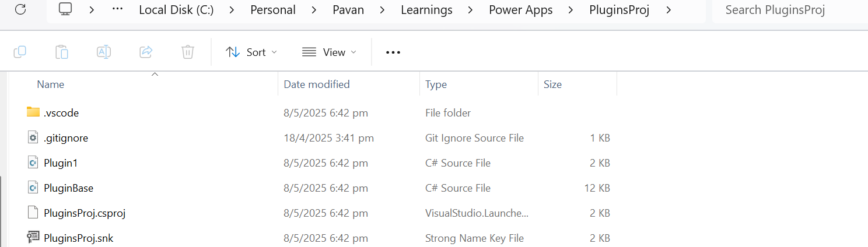This screenshot has width=868, height=247.
Task: Open the Sort dropdown menu
Action: coord(251,52)
